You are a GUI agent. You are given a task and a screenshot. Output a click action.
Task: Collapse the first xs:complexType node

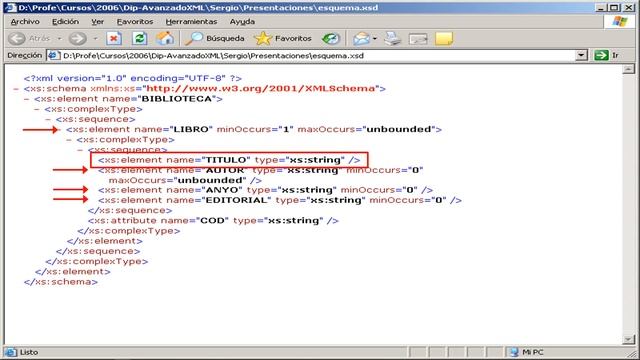coord(37,109)
